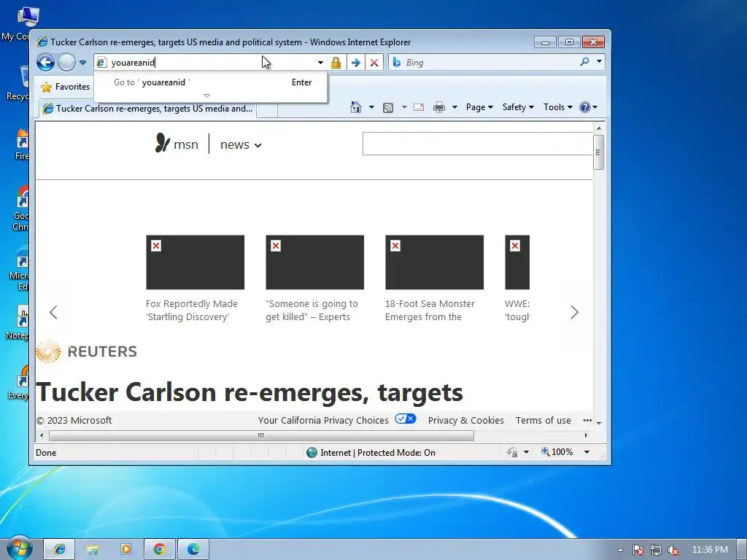
Task: Click the magnifier search button
Action: 584,61
